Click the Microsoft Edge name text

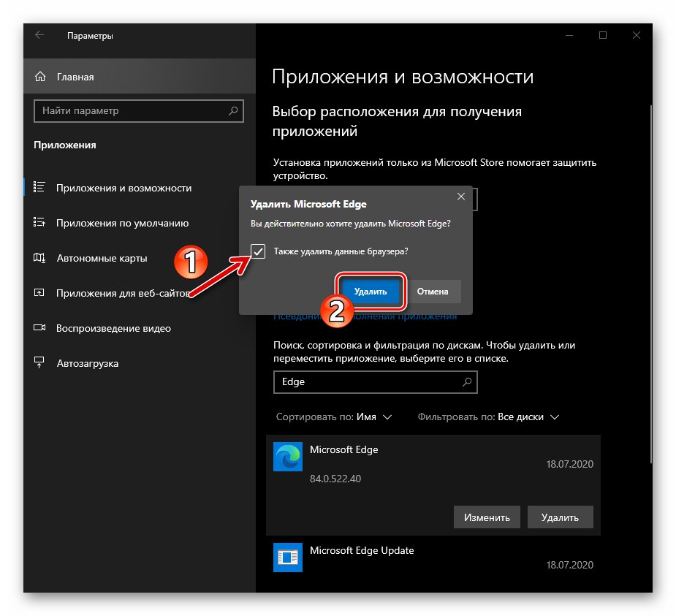point(343,449)
